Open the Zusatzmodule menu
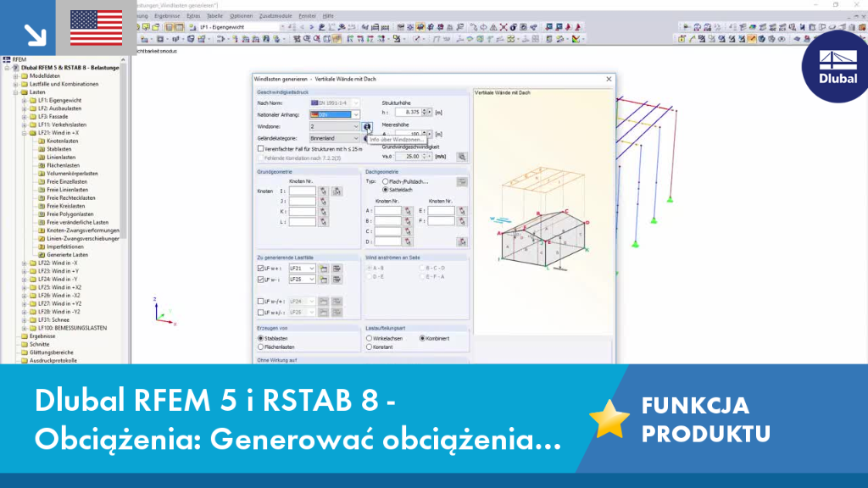The width and height of the screenshot is (868, 488). pyautogui.click(x=275, y=16)
